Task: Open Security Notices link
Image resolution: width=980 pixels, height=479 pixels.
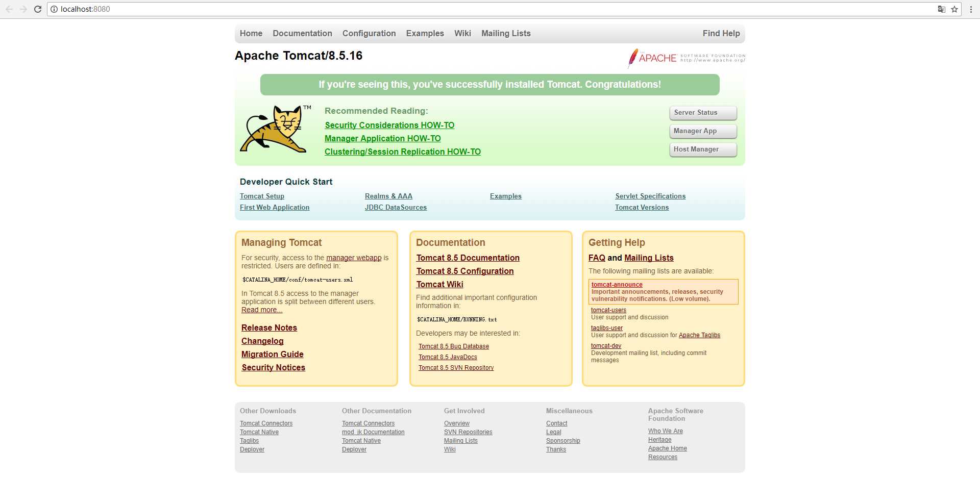Action: click(x=274, y=367)
